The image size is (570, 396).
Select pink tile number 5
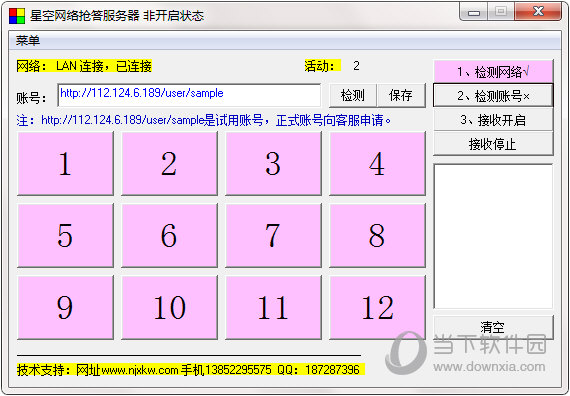(65, 235)
